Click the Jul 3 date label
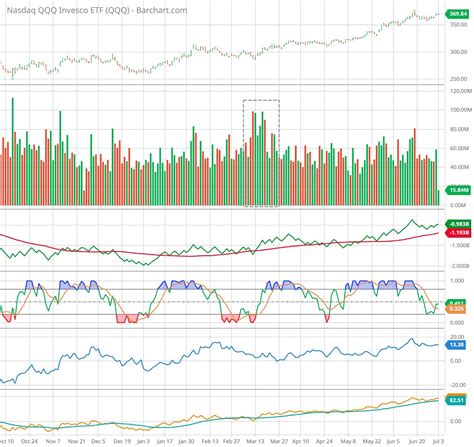This screenshot has width=474, height=447. pos(438,441)
